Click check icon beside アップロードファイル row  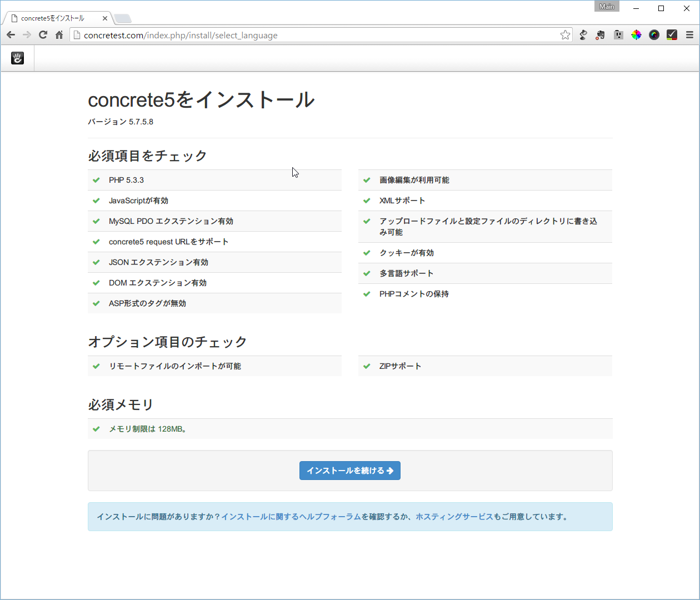pos(367,221)
